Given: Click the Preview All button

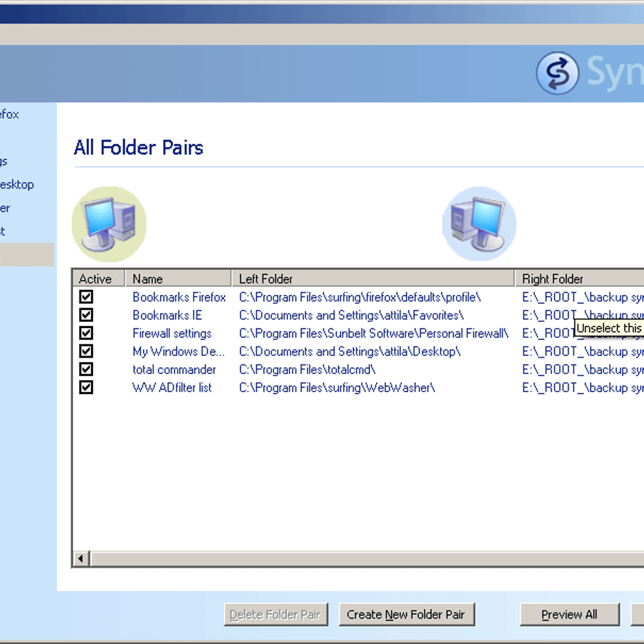Looking at the screenshot, I should coord(569,614).
